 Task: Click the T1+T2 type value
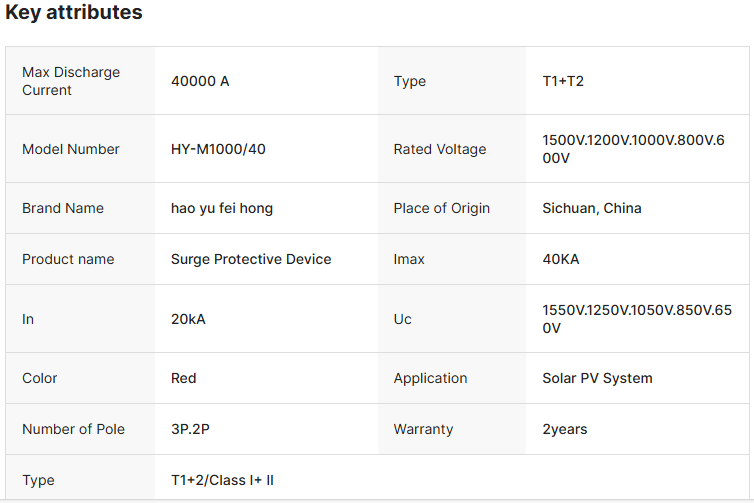[563, 81]
